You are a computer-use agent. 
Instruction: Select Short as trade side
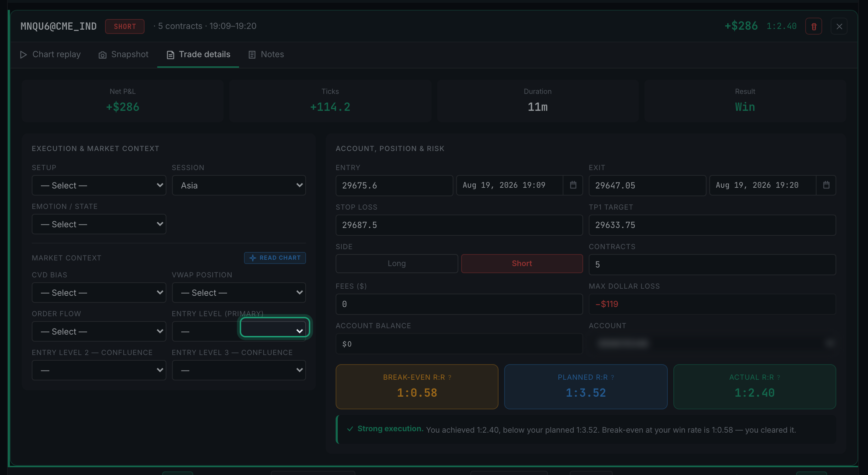[522, 264]
